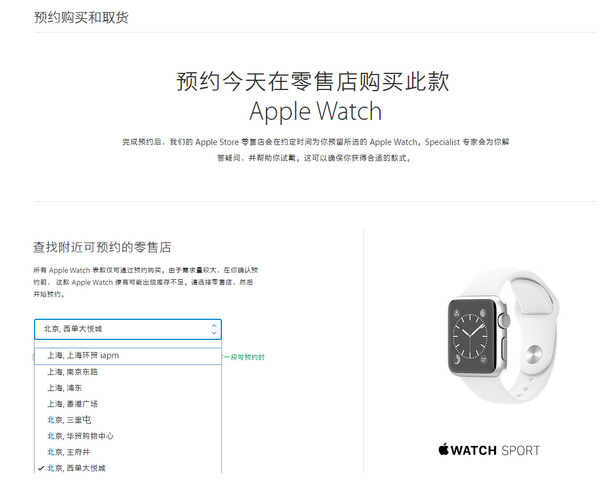Viewport: 600px width, 489px height.
Task: Click the 预约购买和取货 section header
Action: click(81, 17)
